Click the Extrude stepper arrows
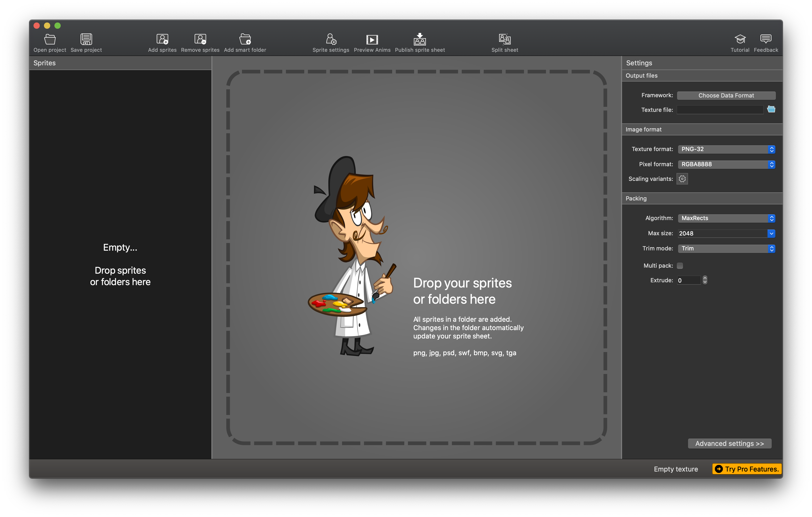Viewport: 812px width, 517px height. click(705, 280)
